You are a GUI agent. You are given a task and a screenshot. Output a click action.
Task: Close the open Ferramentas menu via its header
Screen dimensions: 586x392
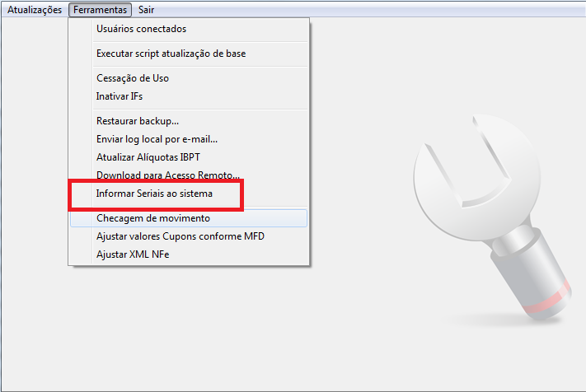click(x=100, y=10)
